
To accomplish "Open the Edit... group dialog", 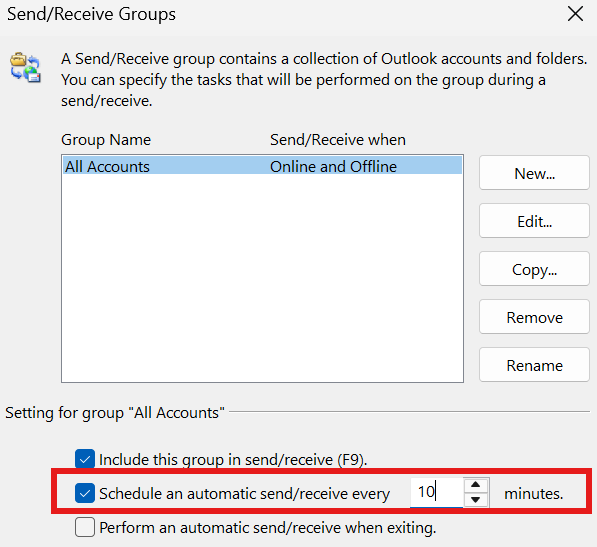I will (x=534, y=221).
